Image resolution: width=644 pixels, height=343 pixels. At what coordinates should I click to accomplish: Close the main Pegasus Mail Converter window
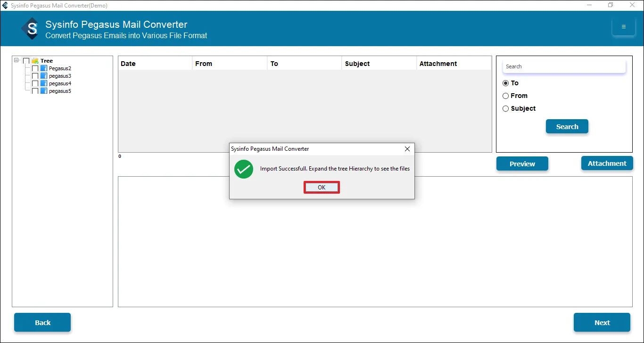(633, 5)
